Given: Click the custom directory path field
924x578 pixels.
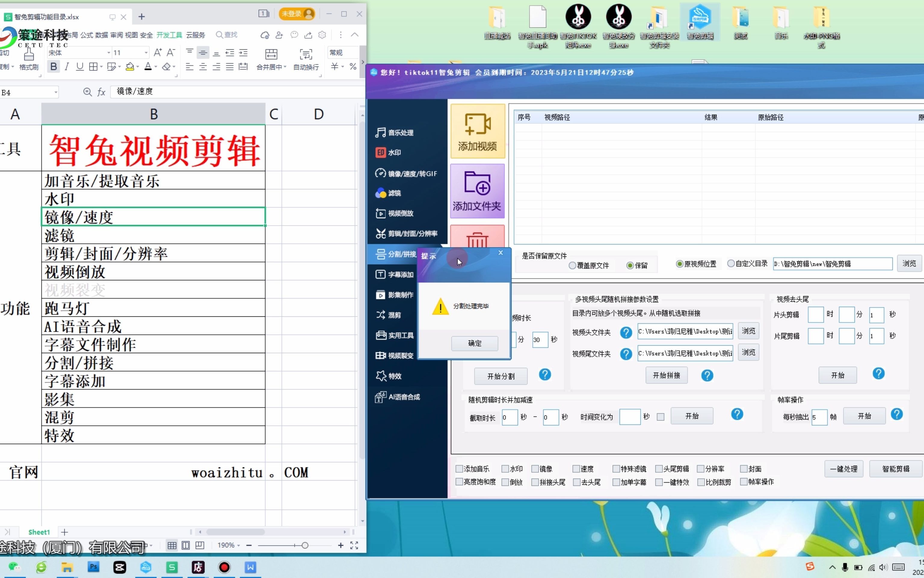Looking at the screenshot, I should pos(832,264).
